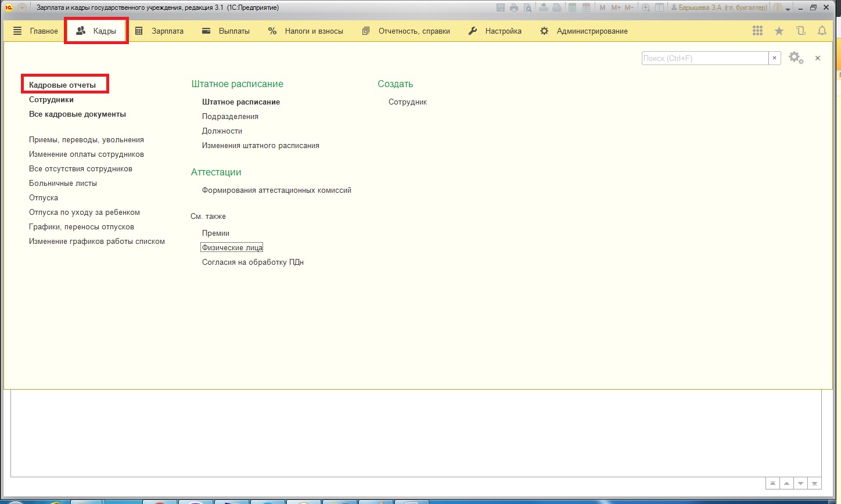Close the Кадры section menu panel
This screenshot has width=841, height=504.
tap(818, 58)
